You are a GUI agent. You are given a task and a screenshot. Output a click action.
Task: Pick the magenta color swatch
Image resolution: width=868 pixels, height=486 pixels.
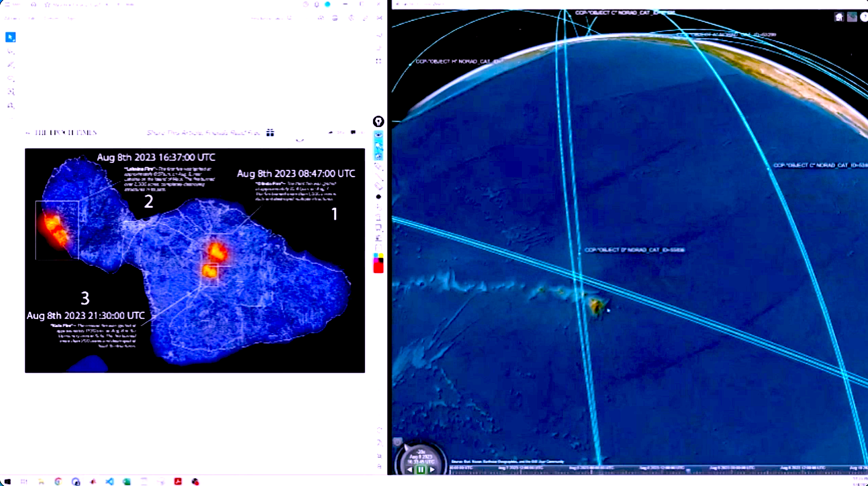(376, 261)
